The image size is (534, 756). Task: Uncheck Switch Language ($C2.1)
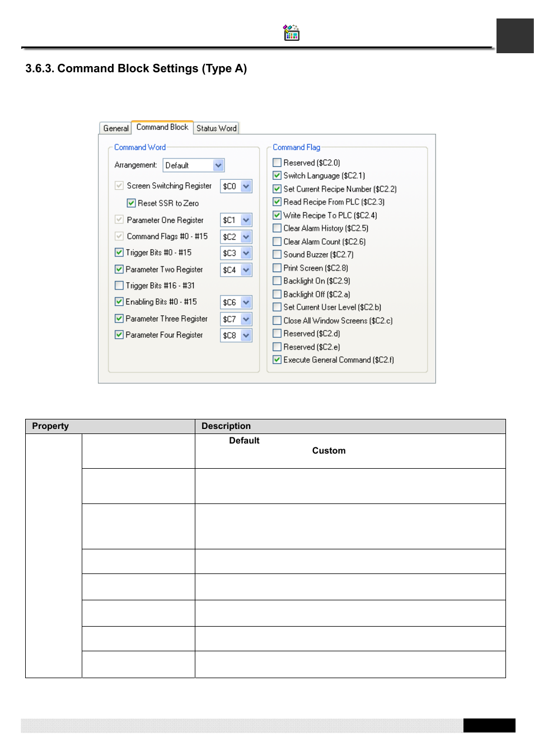277,176
